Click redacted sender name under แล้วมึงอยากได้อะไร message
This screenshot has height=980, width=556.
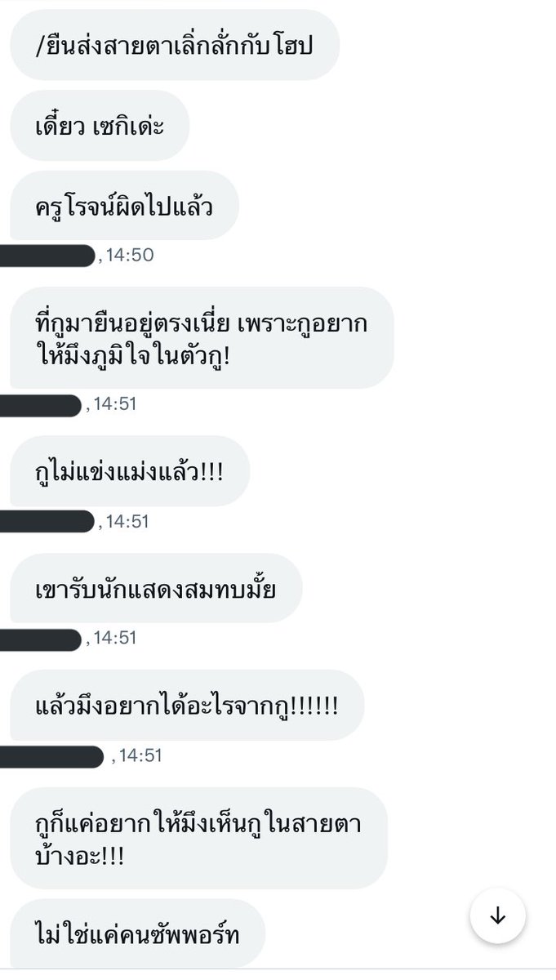[x=52, y=756]
